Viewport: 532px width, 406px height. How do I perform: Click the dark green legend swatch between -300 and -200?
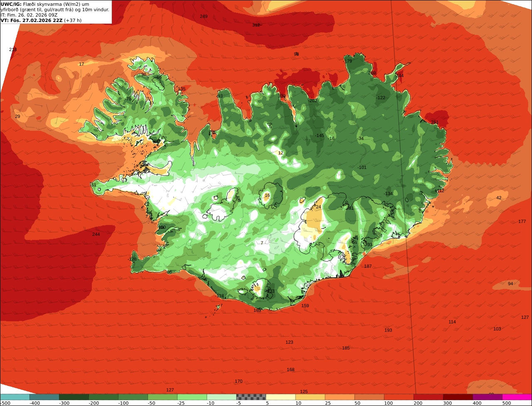point(74,397)
